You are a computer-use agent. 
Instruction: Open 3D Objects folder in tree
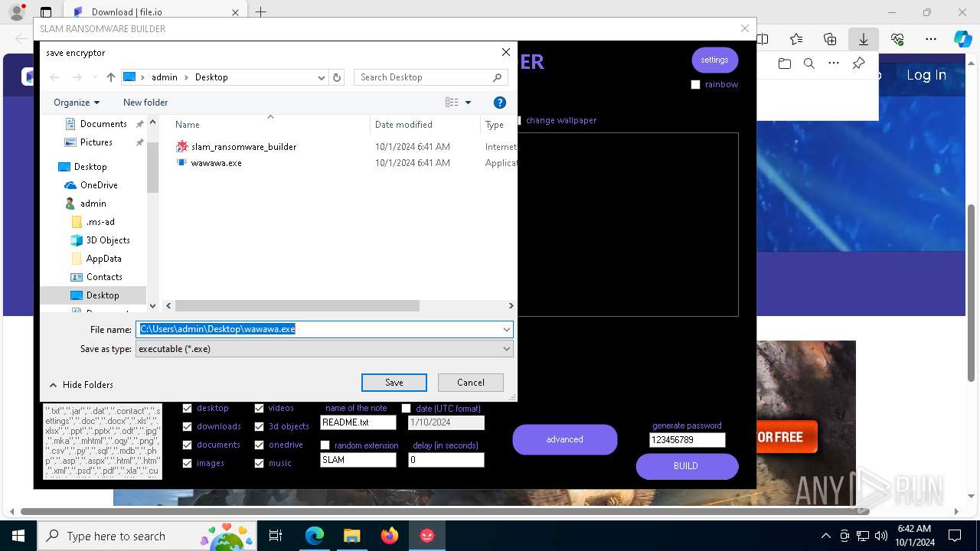coord(108,240)
